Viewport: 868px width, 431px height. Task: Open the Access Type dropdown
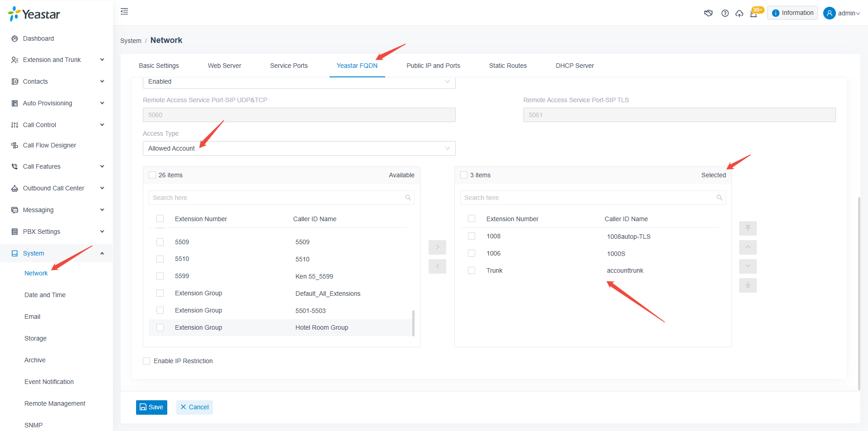click(x=298, y=148)
